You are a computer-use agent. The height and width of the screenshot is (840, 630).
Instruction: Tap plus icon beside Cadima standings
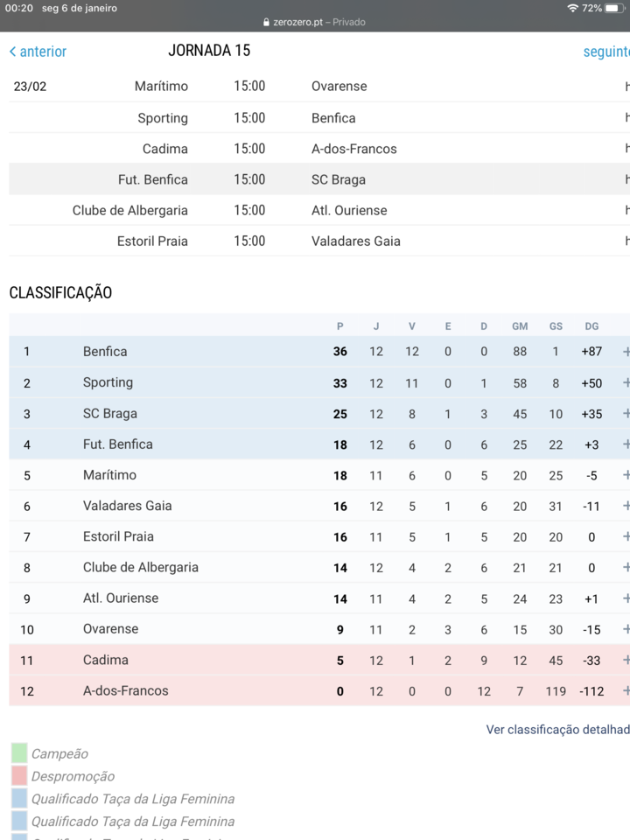[626, 661]
